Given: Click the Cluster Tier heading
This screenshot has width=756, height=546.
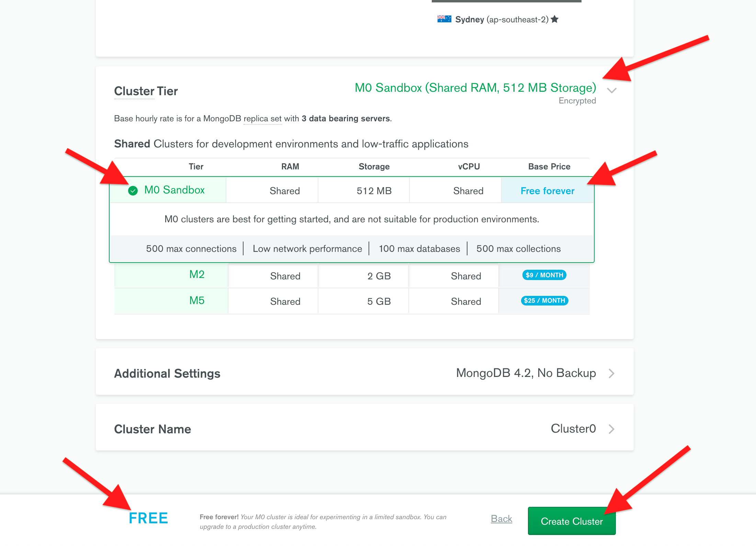Looking at the screenshot, I should 146,91.
